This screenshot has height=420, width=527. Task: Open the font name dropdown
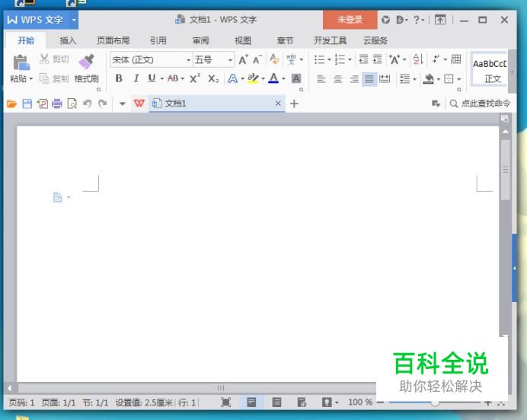pyautogui.click(x=189, y=60)
